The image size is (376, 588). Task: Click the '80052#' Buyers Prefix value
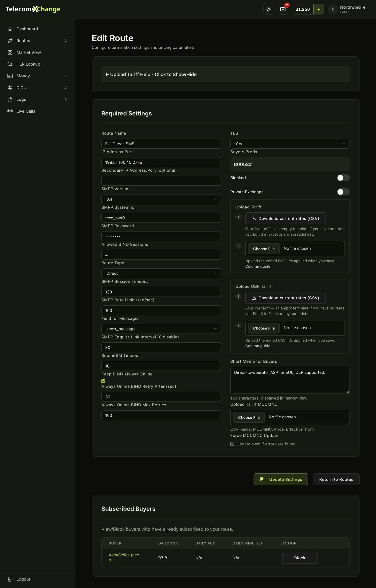243,164
